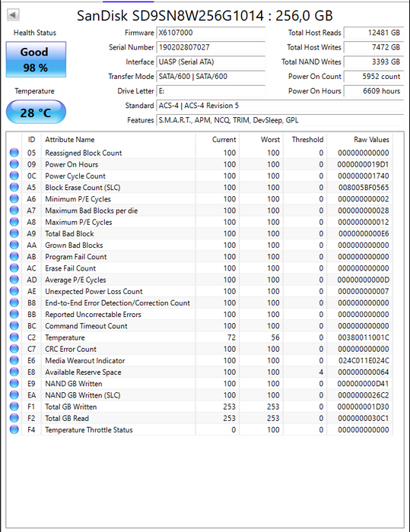Screen dimensions: 410x532
Task: Click the status icon for E9 NAND GB Written
Action: (x=14, y=383)
